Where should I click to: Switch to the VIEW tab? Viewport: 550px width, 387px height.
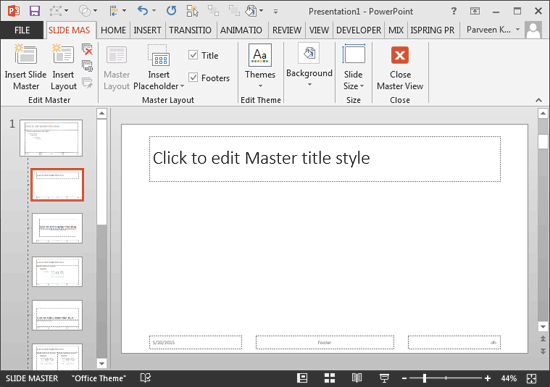point(319,31)
